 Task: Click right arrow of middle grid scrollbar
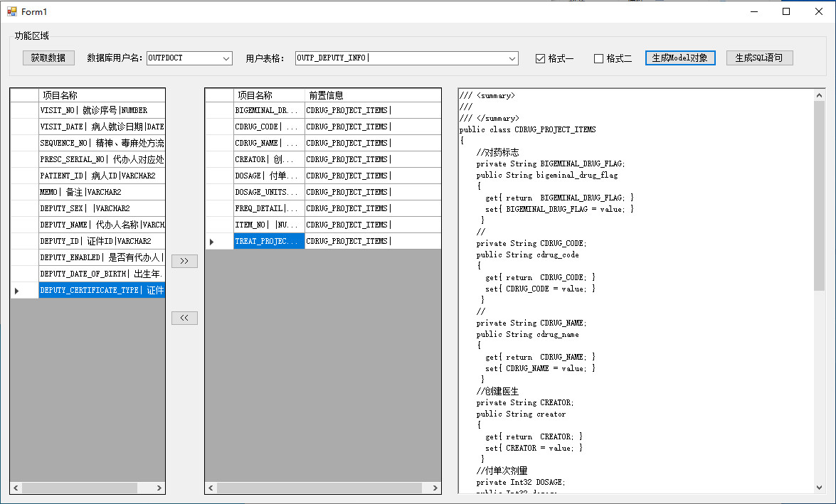[435, 488]
